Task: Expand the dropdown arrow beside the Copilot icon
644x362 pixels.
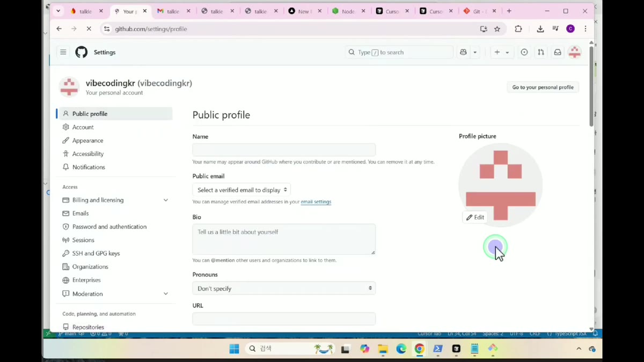Action: coord(475,52)
